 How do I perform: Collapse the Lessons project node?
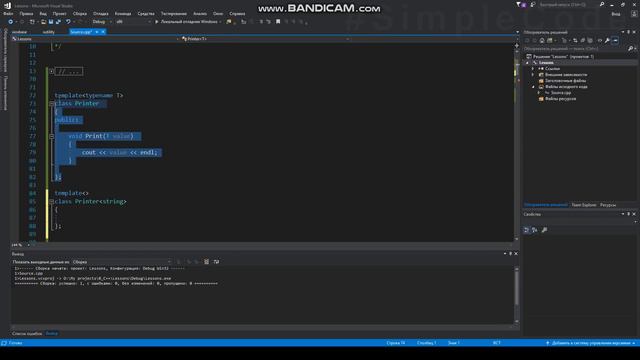527,63
